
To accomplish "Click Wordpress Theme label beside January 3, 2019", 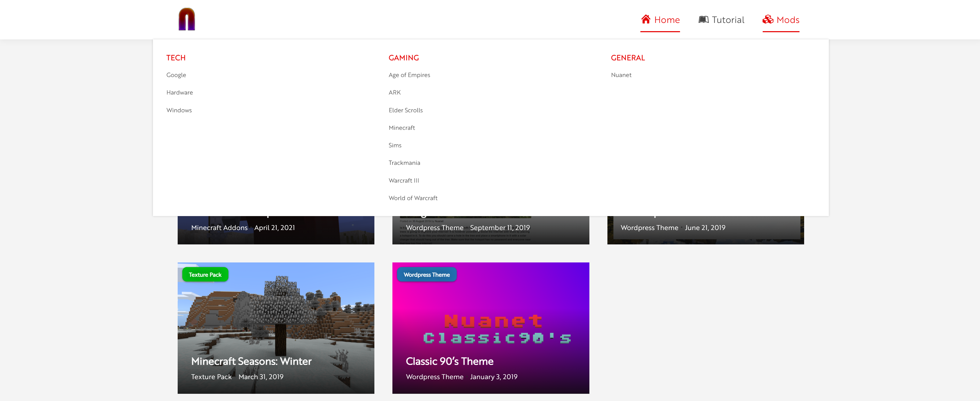I will click(434, 377).
